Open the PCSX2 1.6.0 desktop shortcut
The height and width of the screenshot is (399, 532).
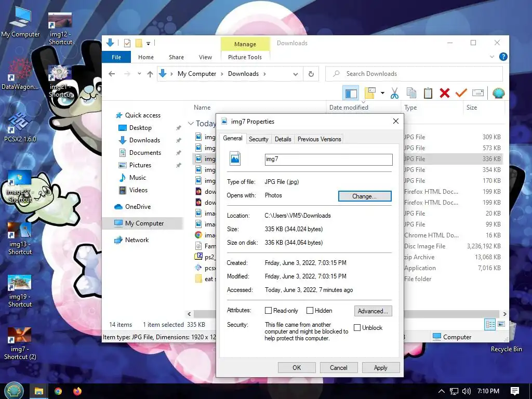20,128
